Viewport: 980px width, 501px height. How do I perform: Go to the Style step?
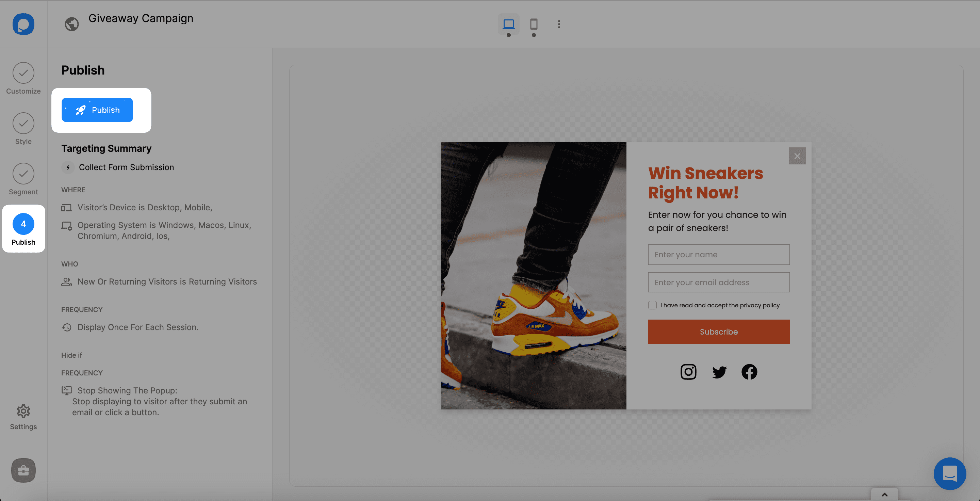[23, 129]
